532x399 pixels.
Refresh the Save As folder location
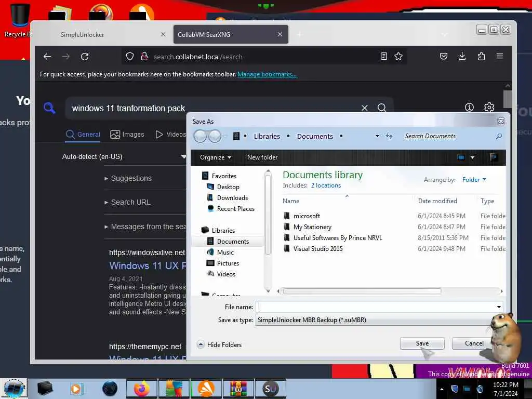389,137
